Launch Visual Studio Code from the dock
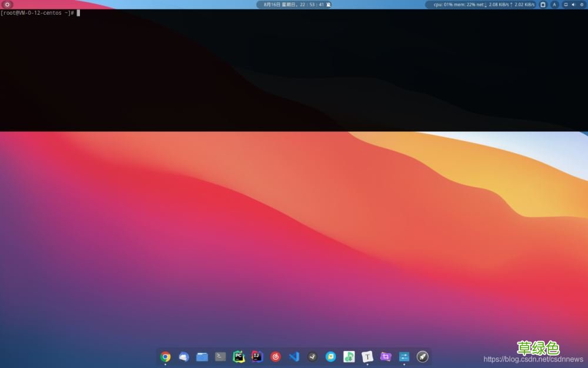The height and width of the screenshot is (368, 588). click(x=294, y=356)
